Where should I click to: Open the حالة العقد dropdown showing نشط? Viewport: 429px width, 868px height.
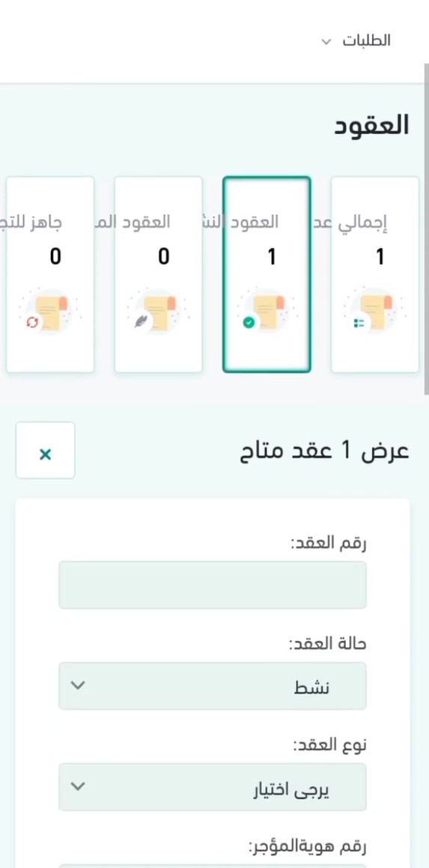pyautogui.click(x=213, y=686)
